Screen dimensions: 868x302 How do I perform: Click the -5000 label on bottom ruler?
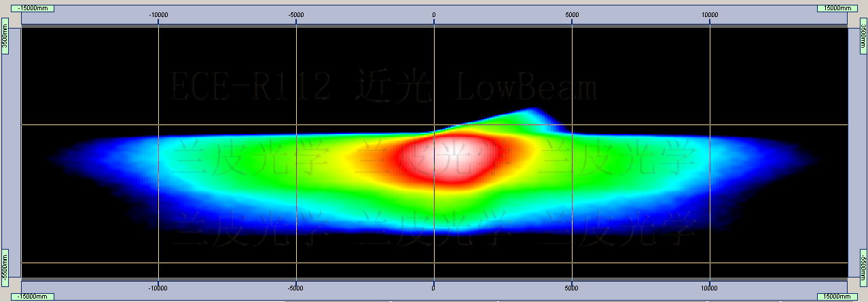point(296,288)
